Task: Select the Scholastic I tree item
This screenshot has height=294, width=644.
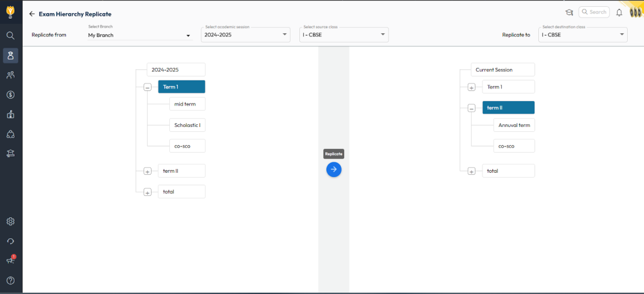Action: point(187,125)
